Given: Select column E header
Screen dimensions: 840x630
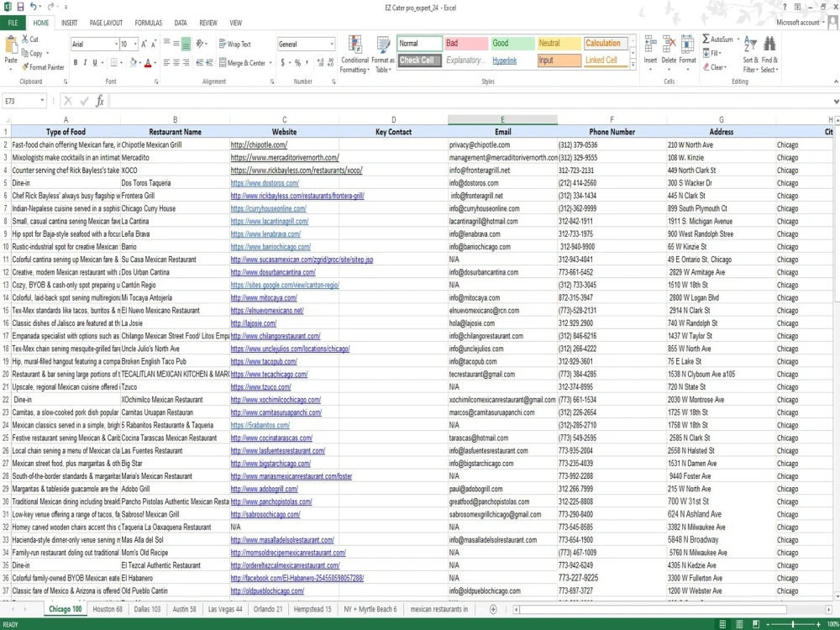Looking at the screenshot, I should 502,119.
